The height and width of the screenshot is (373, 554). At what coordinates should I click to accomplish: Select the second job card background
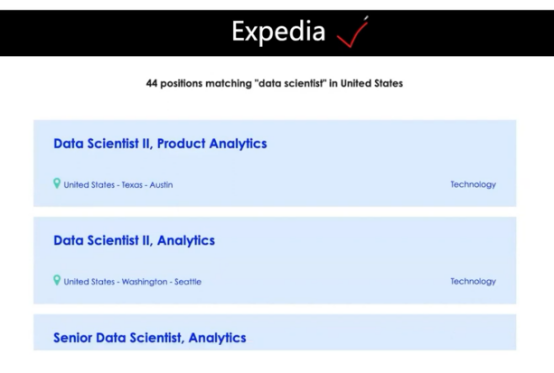[275, 260]
